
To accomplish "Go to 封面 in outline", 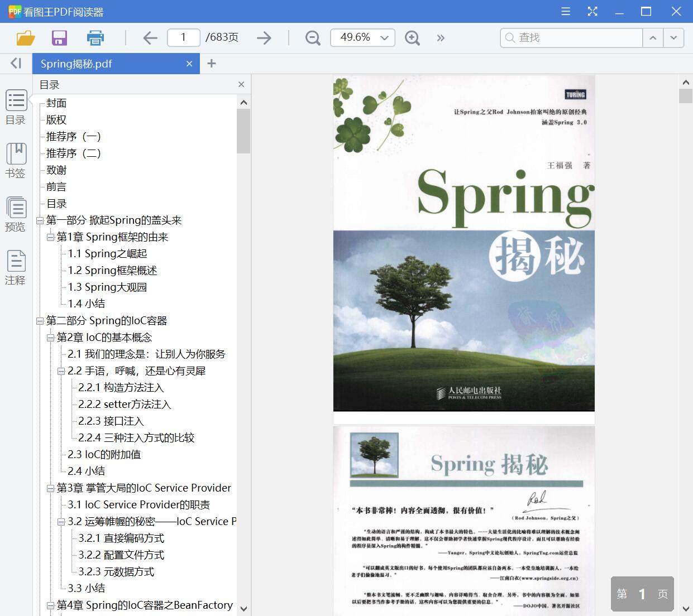I will (56, 103).
